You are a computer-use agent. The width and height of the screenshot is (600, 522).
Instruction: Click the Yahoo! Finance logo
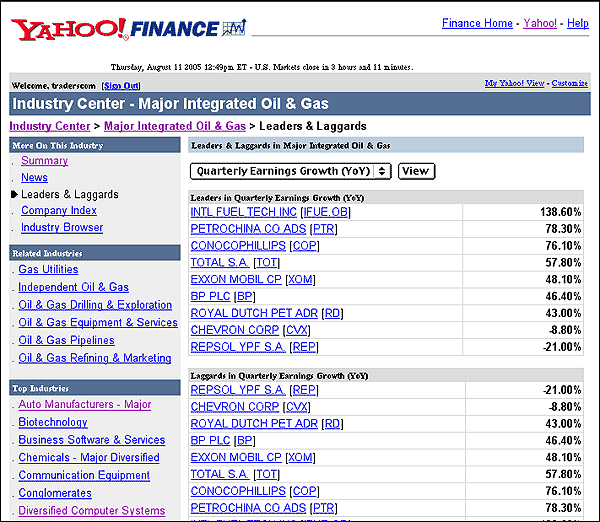click(x=129, y=29)
